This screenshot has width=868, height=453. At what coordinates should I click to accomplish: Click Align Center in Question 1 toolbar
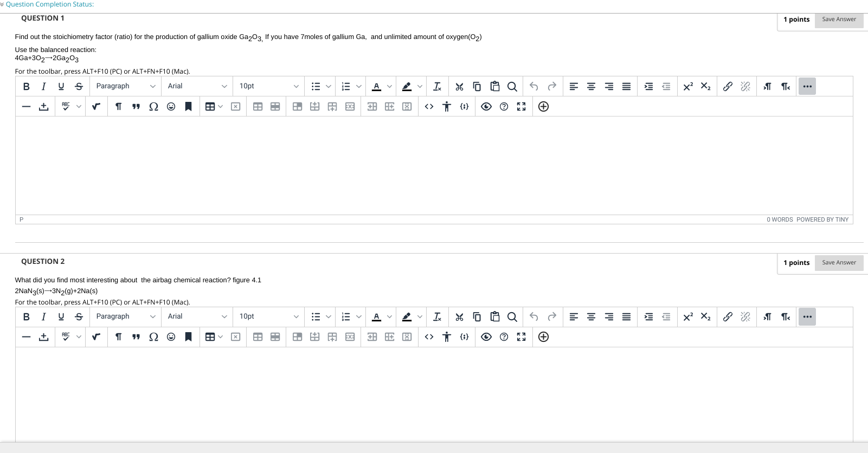coord(591,86)
